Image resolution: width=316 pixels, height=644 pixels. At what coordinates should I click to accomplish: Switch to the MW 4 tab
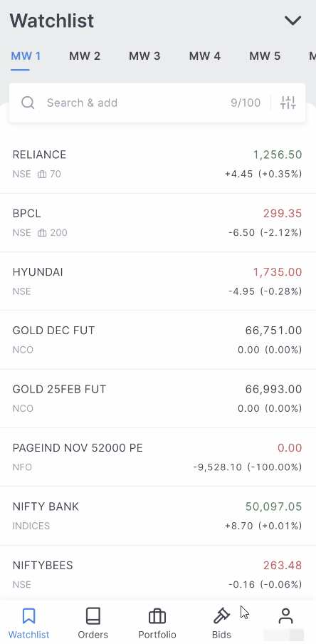pyautogui.click(x=205, y=56)
